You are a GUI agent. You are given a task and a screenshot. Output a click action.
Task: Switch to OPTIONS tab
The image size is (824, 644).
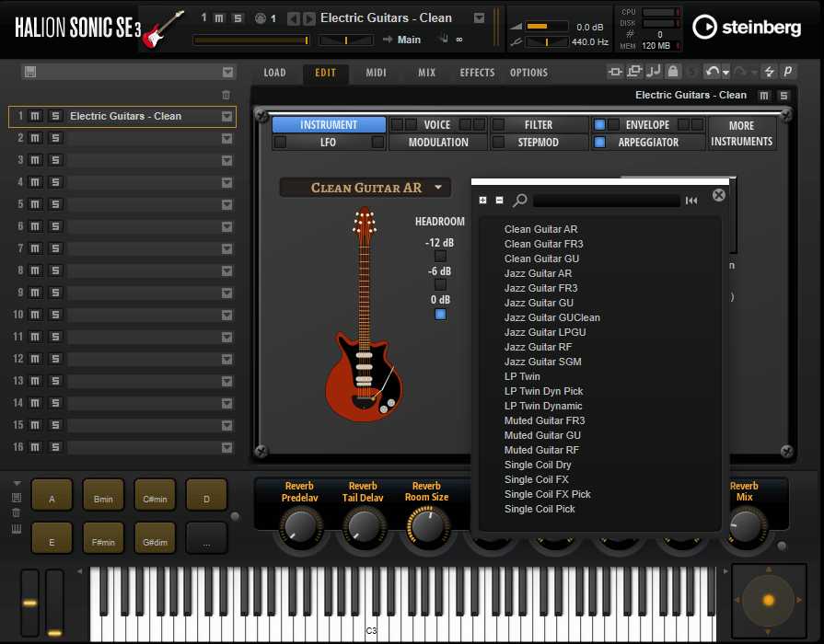pos(528,73)
